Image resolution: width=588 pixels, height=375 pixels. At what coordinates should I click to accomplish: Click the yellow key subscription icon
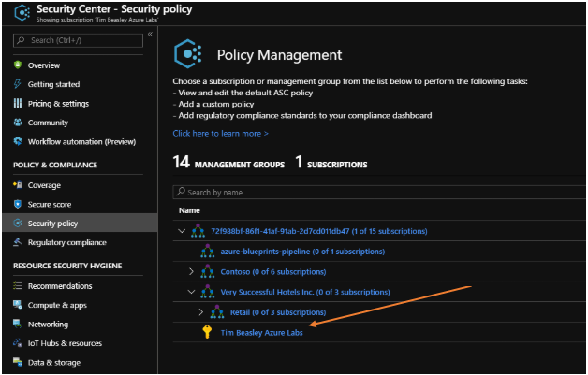(x=207, y=332)
